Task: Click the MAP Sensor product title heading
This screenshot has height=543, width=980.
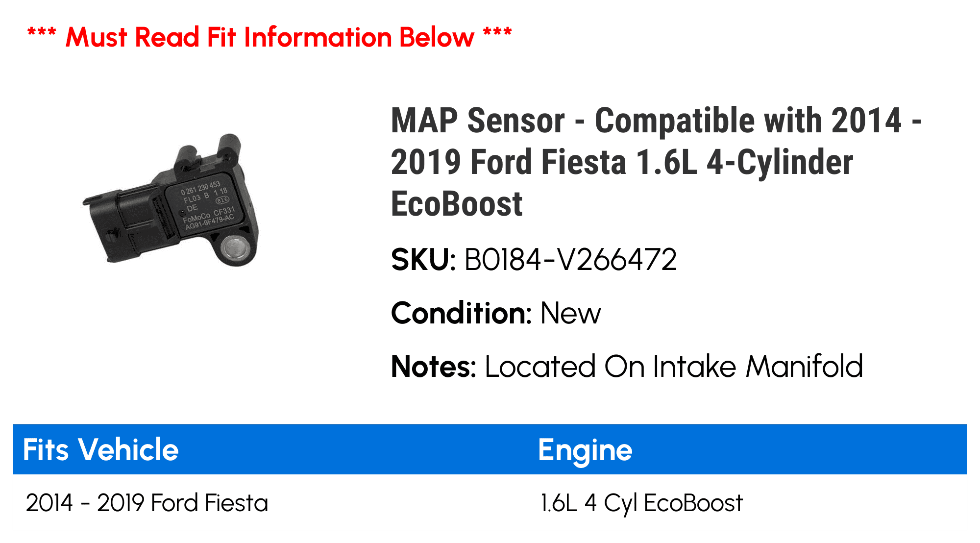Action: [x=656, y=162]
